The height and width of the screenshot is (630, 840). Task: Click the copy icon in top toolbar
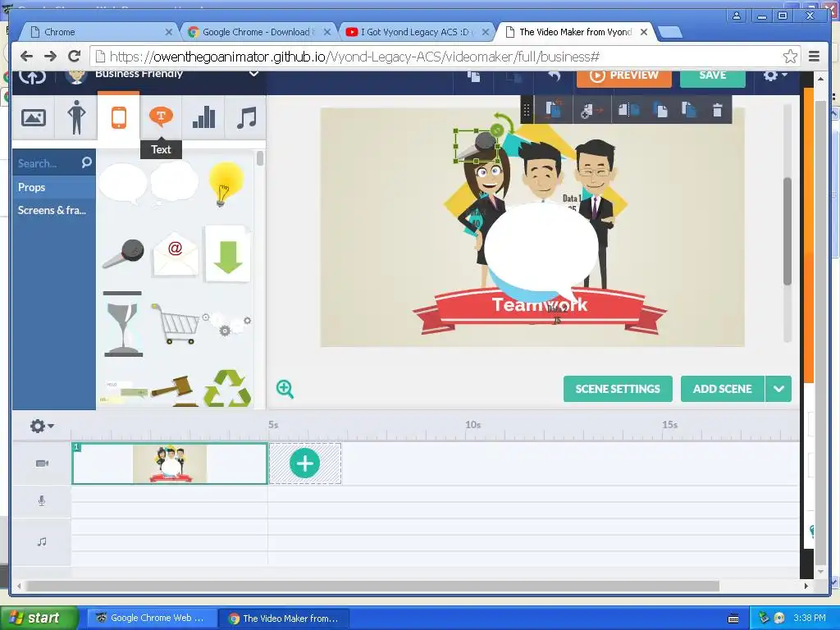tap(473, 76)
